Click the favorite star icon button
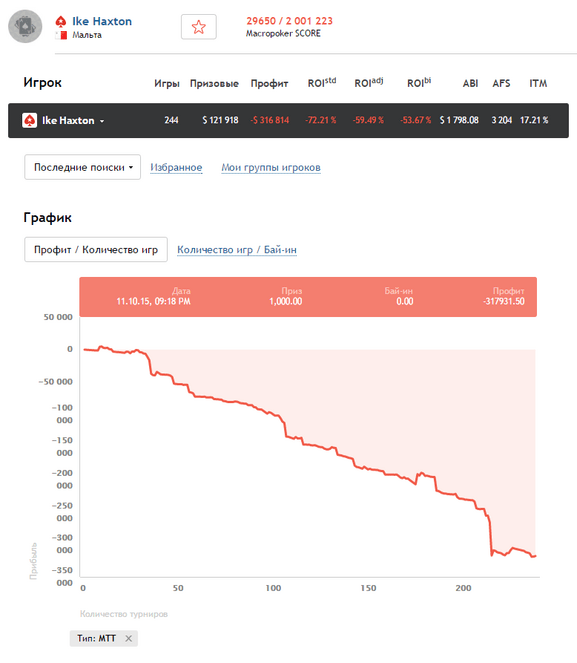Screen dimensions: 577x663 [x=199, y=27]
